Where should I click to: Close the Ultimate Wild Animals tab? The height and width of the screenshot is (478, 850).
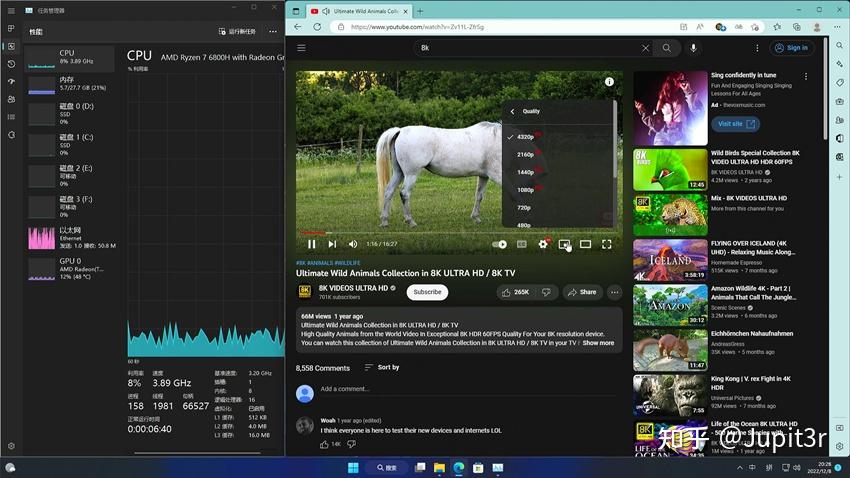tap(404, 11)
